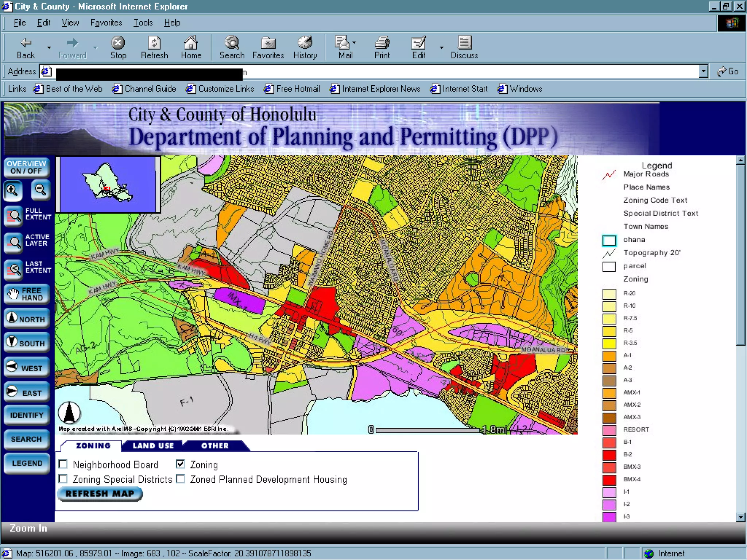Toggle the Overview On/Off button

27,167
